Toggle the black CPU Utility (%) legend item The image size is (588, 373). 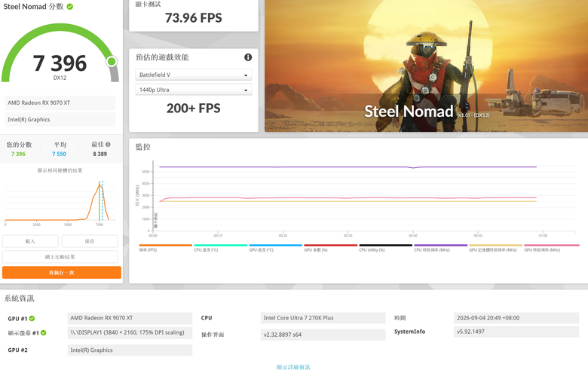pos(385,247)
